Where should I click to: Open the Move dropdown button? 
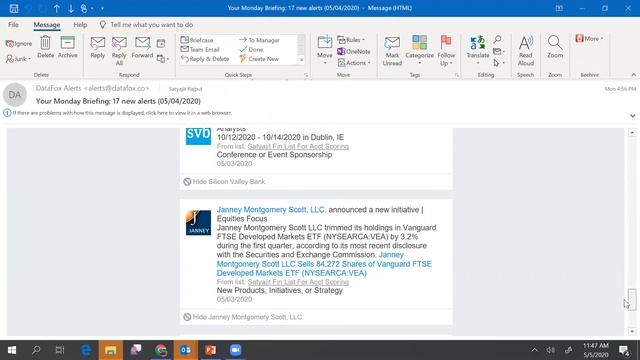coord(324,51)
